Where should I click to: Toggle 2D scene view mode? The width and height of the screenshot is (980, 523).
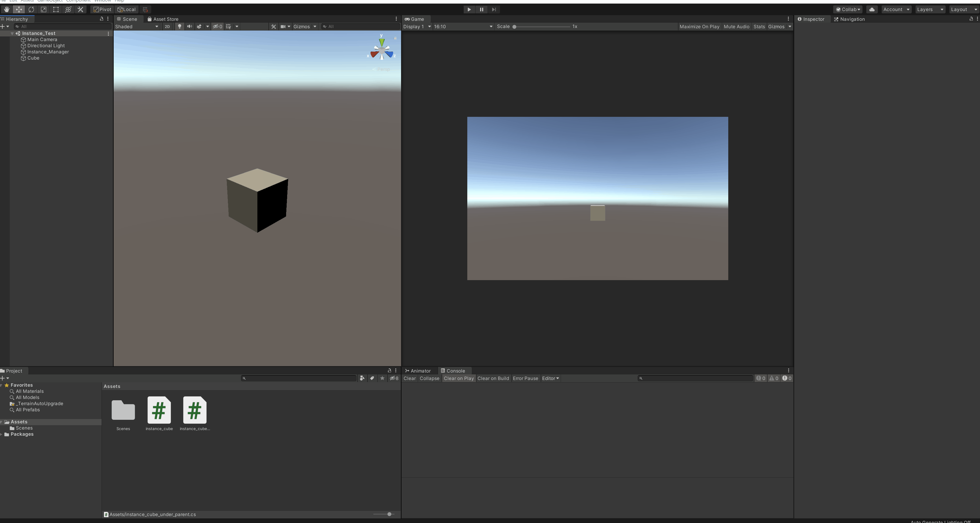[x=167, y=27]
